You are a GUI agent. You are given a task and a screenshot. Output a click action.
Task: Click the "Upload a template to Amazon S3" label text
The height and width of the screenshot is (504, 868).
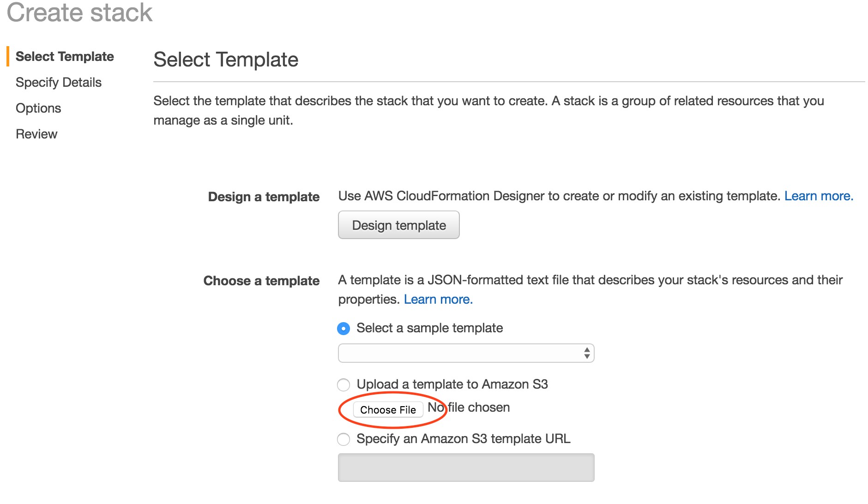click(x=452, y=384)
